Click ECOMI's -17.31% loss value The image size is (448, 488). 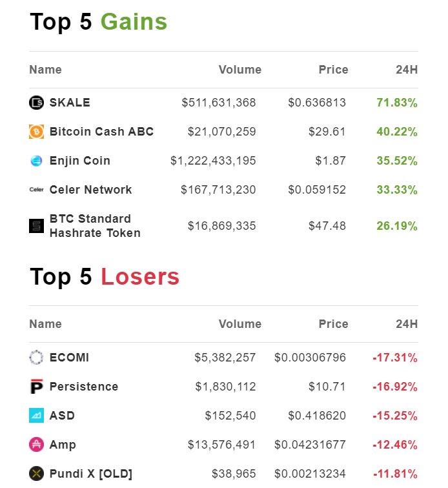coord(395,358)
